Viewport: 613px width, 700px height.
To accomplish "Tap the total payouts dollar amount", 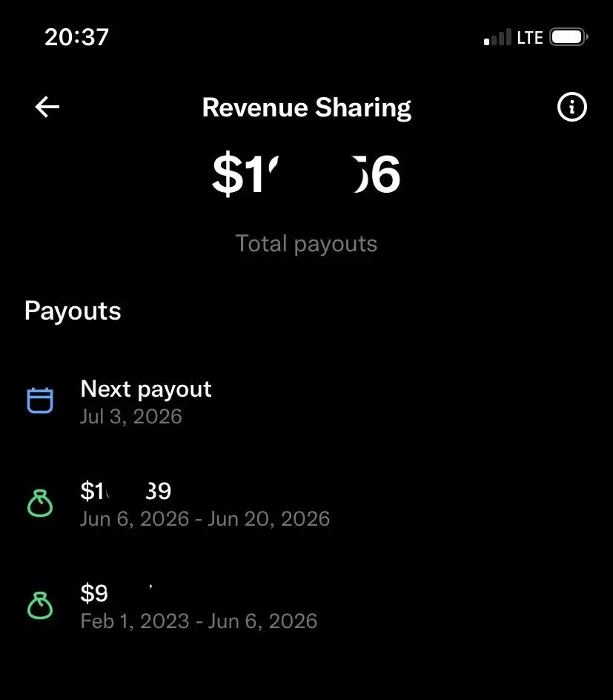I will click(307, 174).
